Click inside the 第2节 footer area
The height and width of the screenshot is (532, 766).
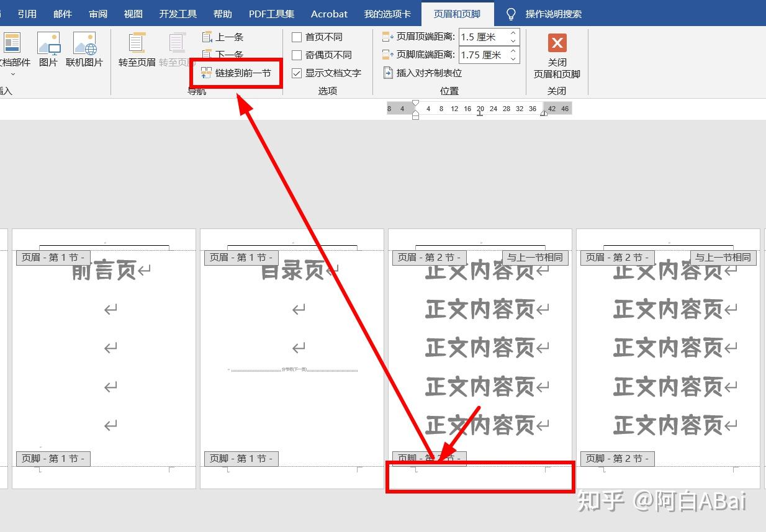(480, 477)
